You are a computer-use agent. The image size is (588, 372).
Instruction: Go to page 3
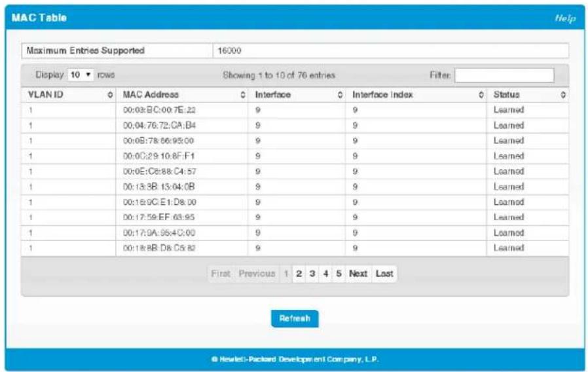point(312,273)
